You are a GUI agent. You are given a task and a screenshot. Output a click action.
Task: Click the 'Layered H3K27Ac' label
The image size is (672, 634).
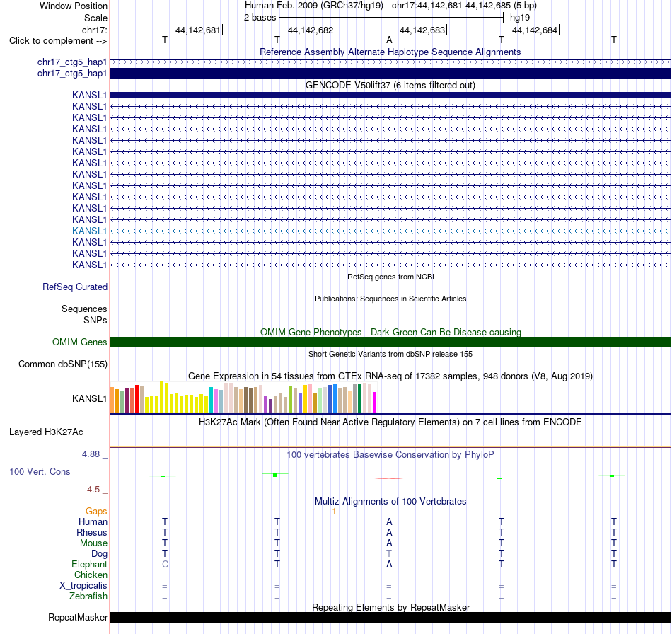(46, 432)
